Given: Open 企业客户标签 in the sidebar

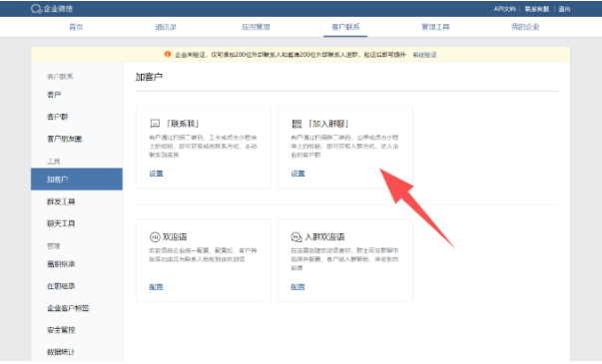Looking at the screenshot, I should tap(68, 308).
